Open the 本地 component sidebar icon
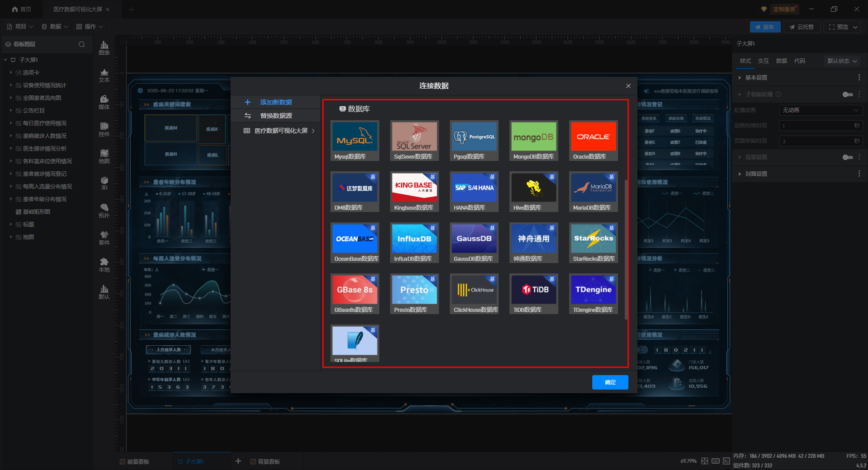The width and height of the screenshot is (868, 470). pyautogui.click(x=104, y=265)
